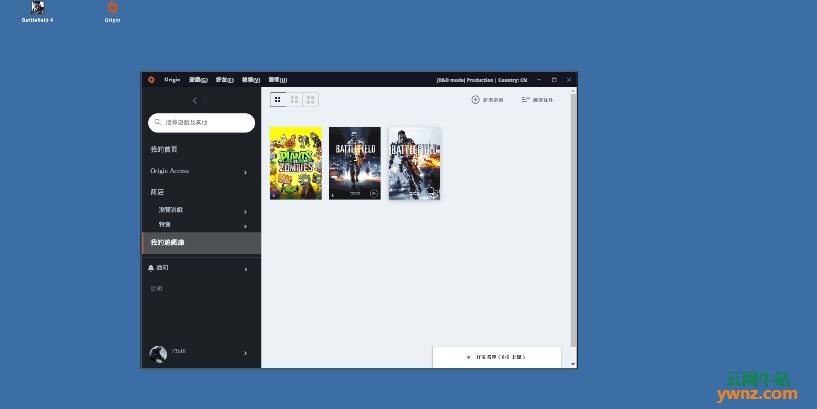Click the scrollbar down arrow

point(573,364)
